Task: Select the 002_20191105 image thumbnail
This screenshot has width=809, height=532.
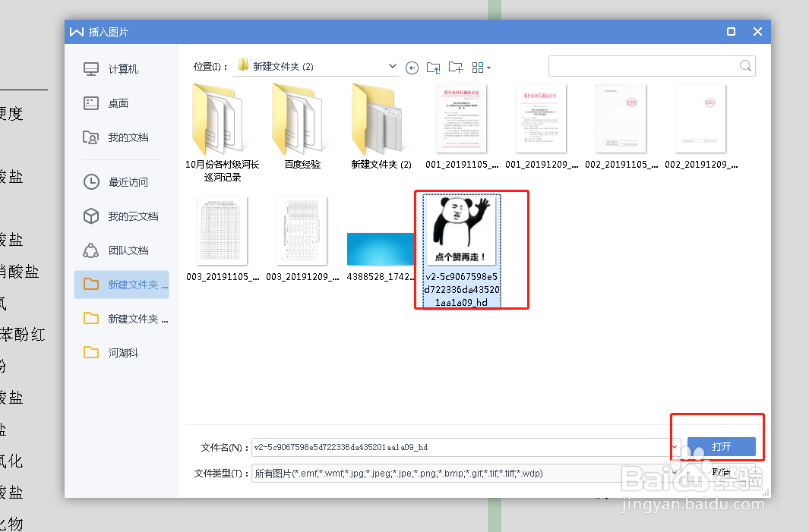Action: click(x=621, y=127)
